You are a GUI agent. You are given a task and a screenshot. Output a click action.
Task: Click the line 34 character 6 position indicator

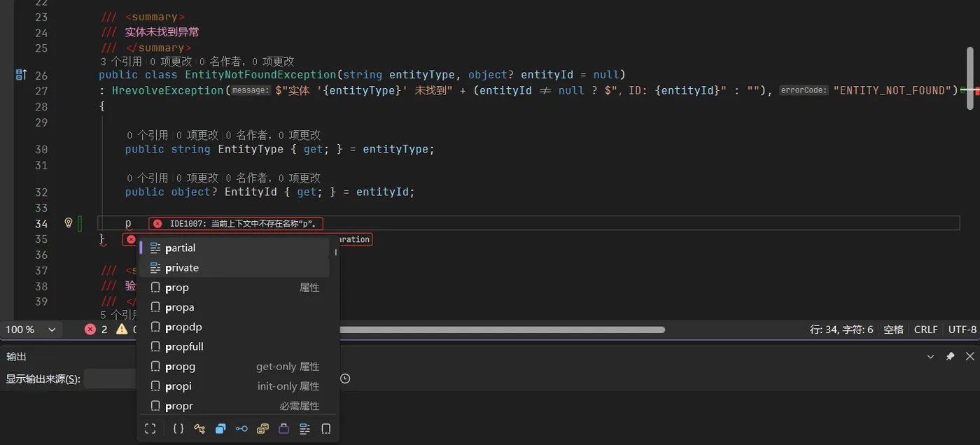(x=841, y=329)
